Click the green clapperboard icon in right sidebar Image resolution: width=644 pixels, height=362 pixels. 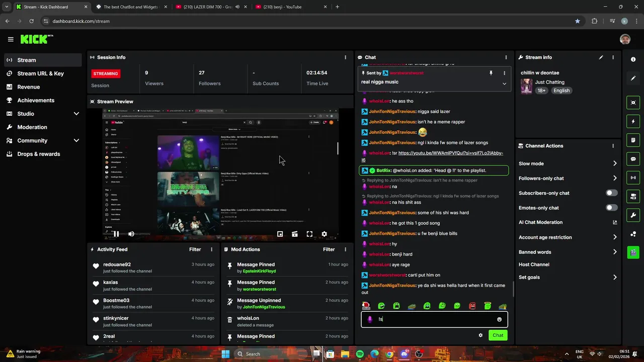click(633, 252)
